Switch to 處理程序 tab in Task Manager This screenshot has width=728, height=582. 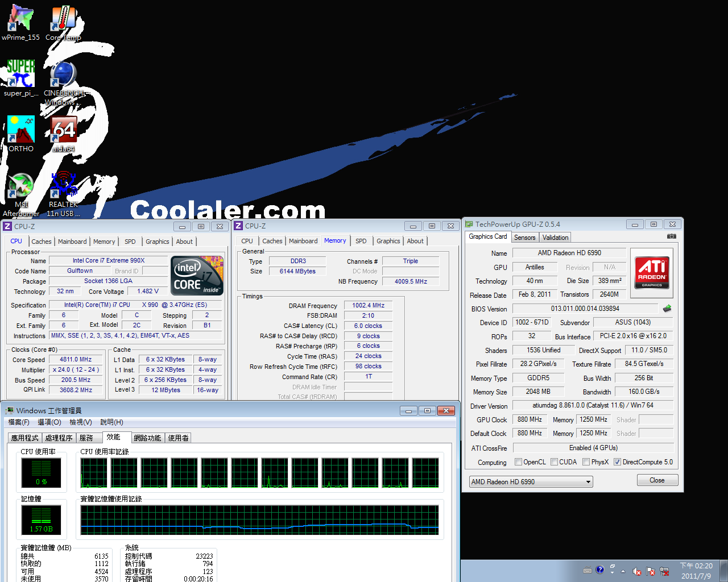tap(59, 438)
